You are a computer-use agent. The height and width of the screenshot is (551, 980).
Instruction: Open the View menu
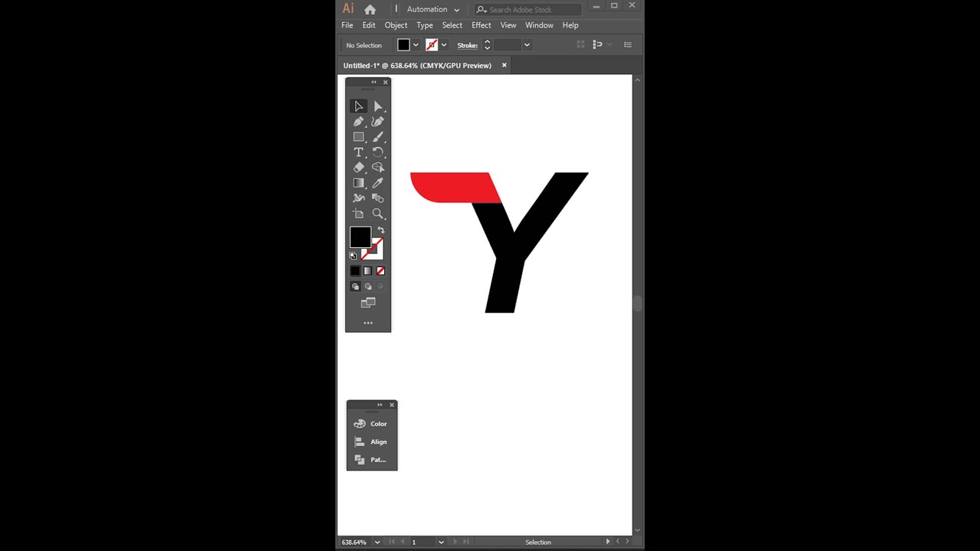(x=508, y=25)
